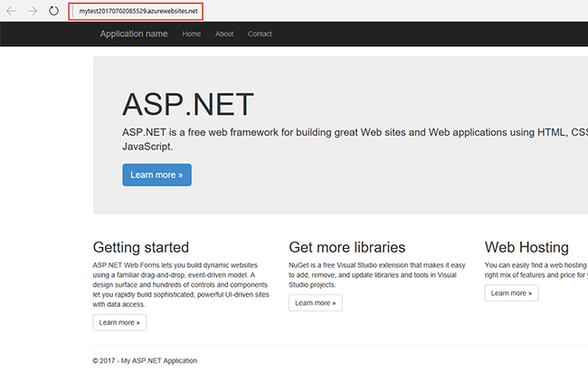Click the Getting started heading
Screen dimensions: 588x392
coord(141,247)
